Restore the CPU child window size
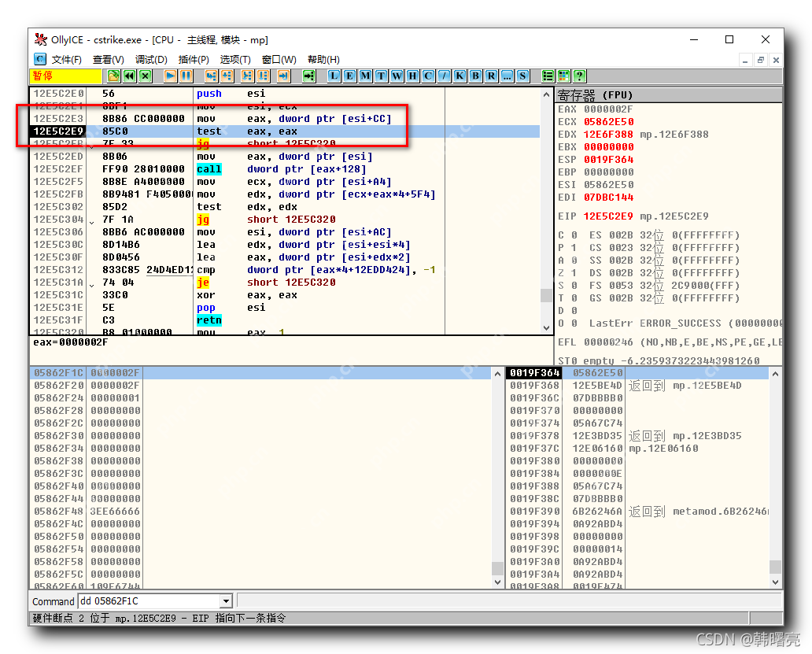Viewport: 812px width, 654px height. pos(760,59)
